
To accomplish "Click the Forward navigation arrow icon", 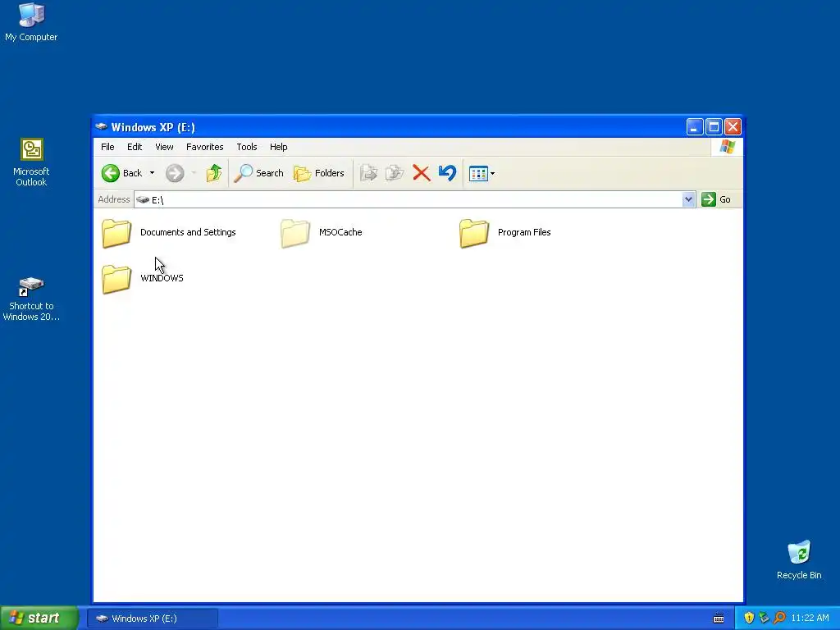I will pyautogui.click(x=175, y=173).
